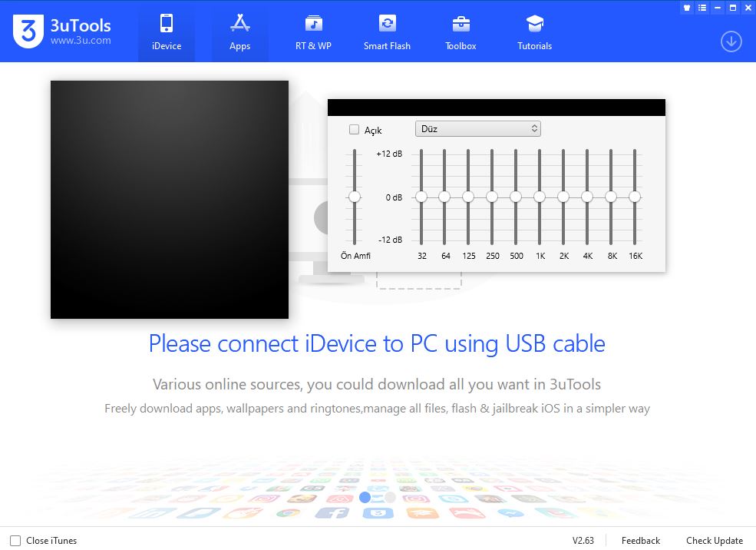Viewport: 756px width, 550px height.
Task: Click the 32 Hz band slider knob
Action: 421,197
